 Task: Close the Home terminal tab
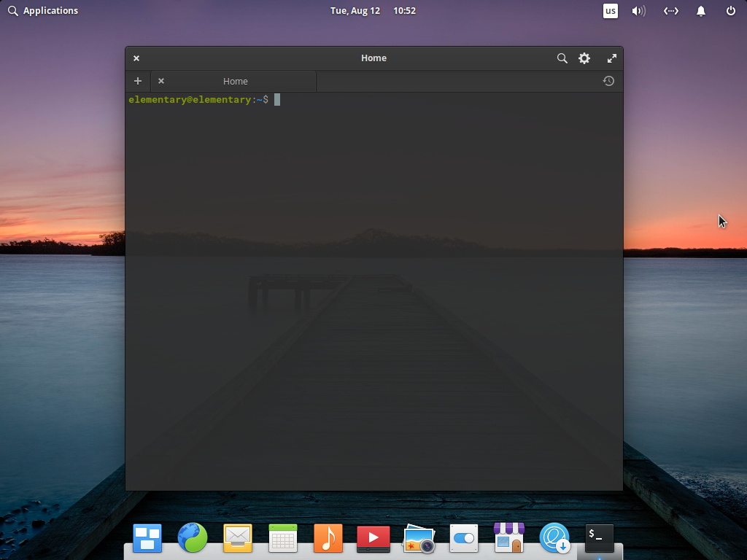161,81
